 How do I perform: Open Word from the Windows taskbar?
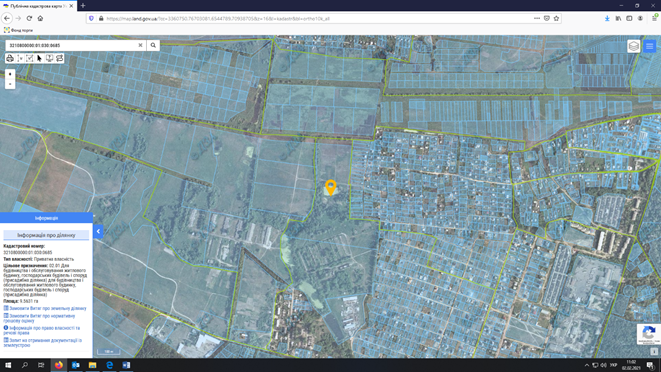tap(126, 365)
